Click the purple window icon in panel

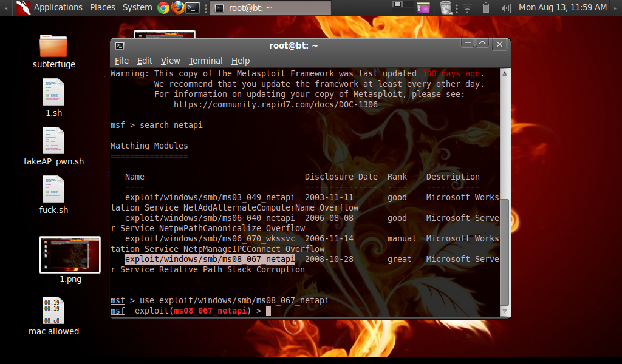point(423,7)
